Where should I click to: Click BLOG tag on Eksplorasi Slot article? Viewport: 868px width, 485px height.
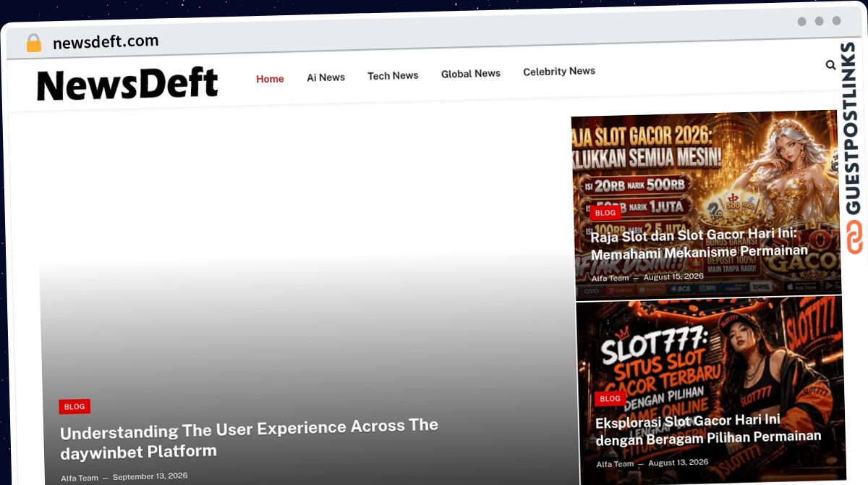[x=610, y=399]
